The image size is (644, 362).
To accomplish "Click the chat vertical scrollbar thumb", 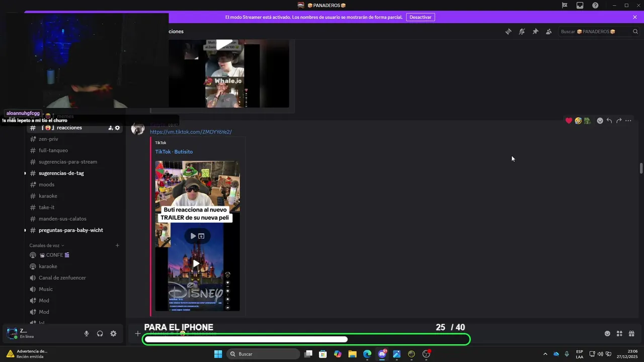I will (641, 168).
